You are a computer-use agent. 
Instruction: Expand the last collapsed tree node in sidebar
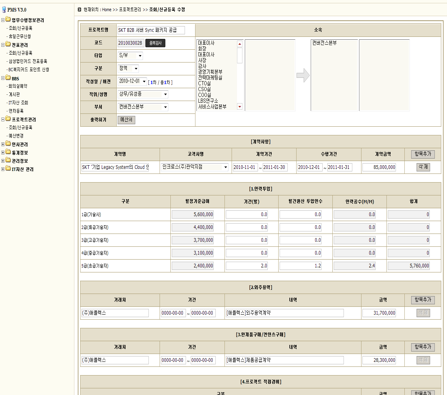click(3, 169)
